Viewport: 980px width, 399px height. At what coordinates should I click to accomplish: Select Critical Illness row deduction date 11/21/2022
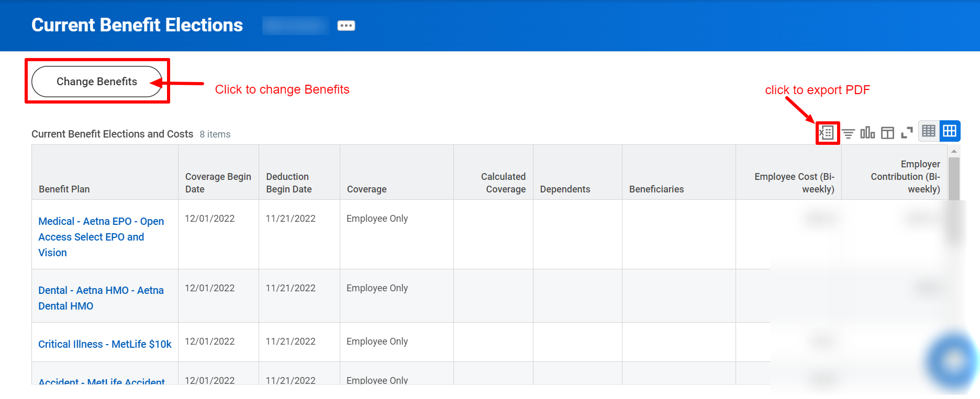point(291,341)
